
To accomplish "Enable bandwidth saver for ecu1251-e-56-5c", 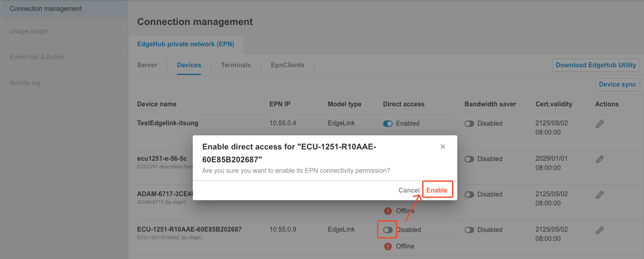I will pyautogui.click(x=469, y=159).
